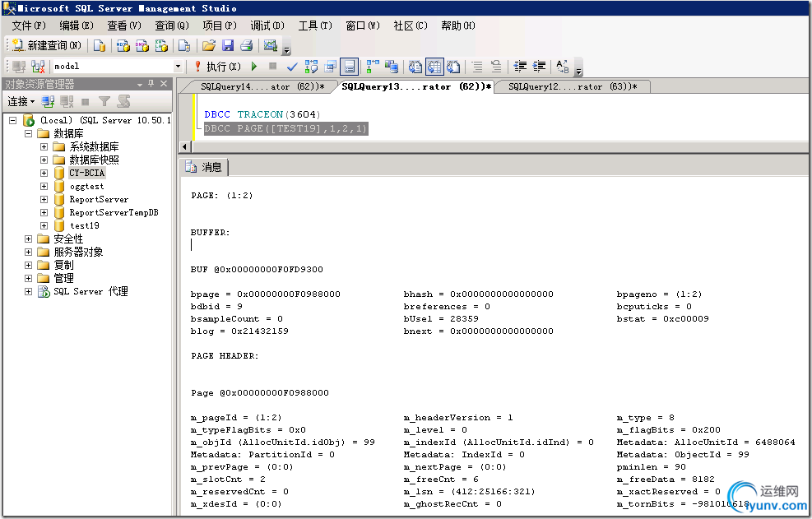This screenshot has height=519, width=812.
Task: Switch to the SQLQuery12 tab
Action: (573, 86)
